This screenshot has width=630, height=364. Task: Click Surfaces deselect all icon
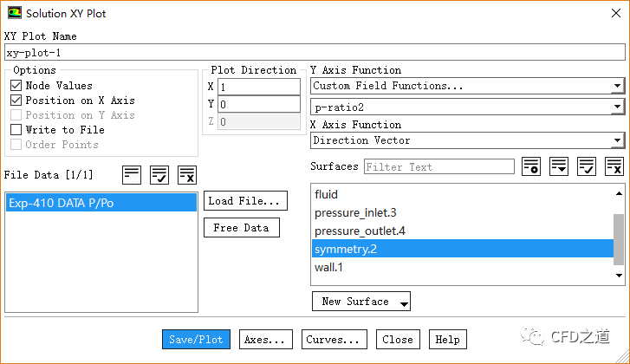click(x=614, y=166)
